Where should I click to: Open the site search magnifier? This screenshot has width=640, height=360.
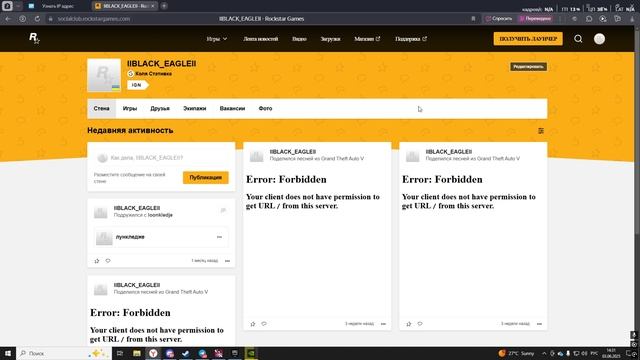coord(578,39)
